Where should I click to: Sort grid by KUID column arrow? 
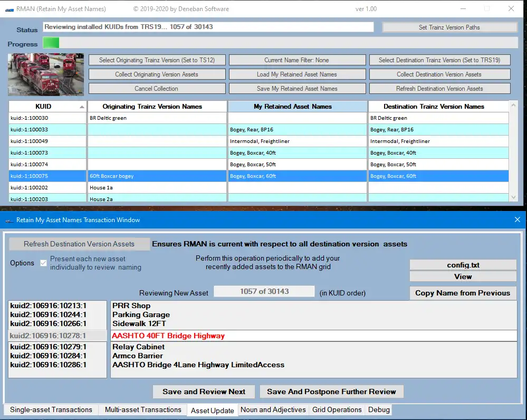[82, 107]
